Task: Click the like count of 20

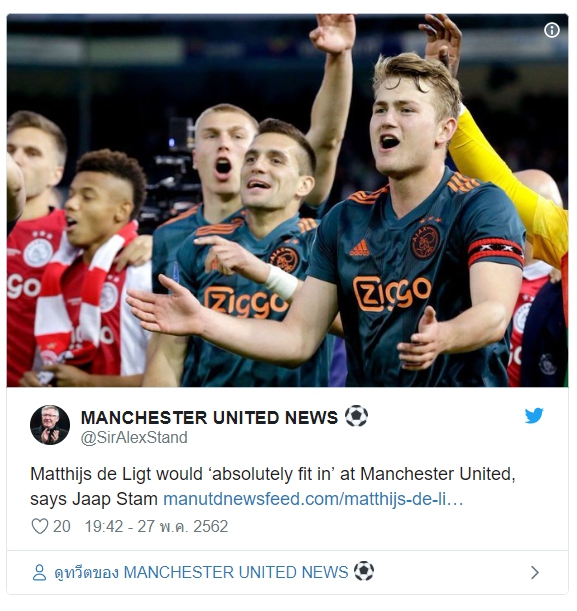Action: pos(62,526)
